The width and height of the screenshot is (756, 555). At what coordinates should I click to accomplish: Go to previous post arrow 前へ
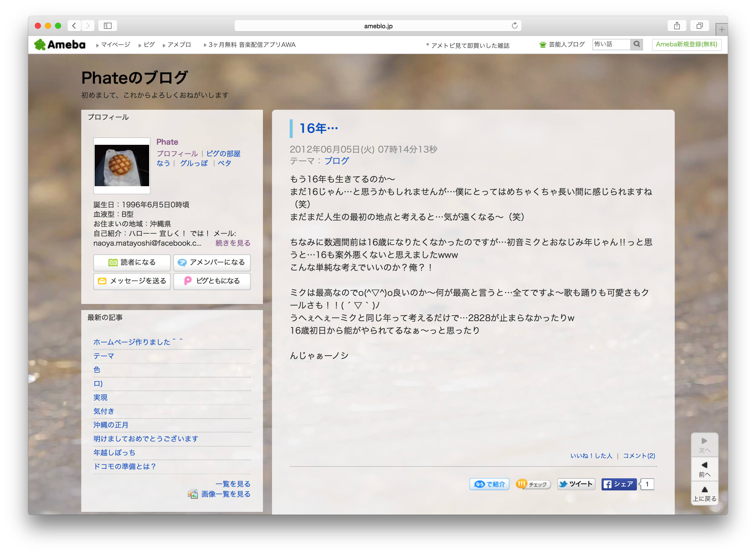(x=704, y=469)
